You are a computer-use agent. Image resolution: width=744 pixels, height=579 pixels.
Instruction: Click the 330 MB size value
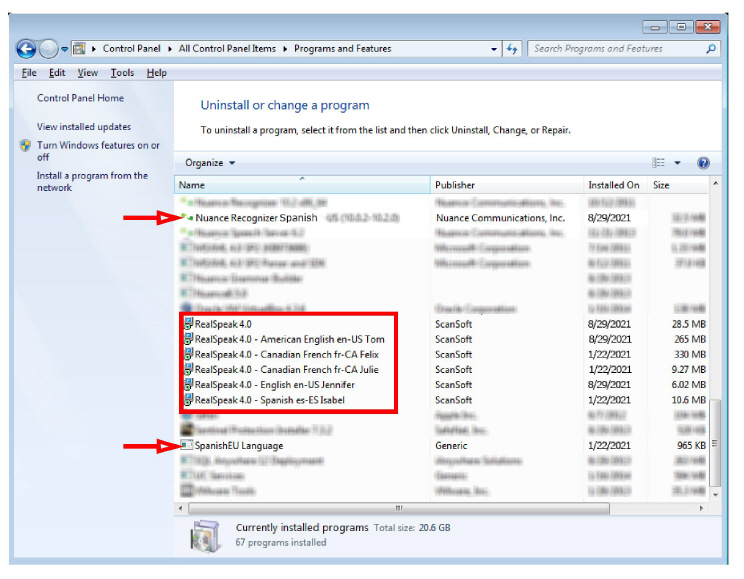[x=690, y=355]
